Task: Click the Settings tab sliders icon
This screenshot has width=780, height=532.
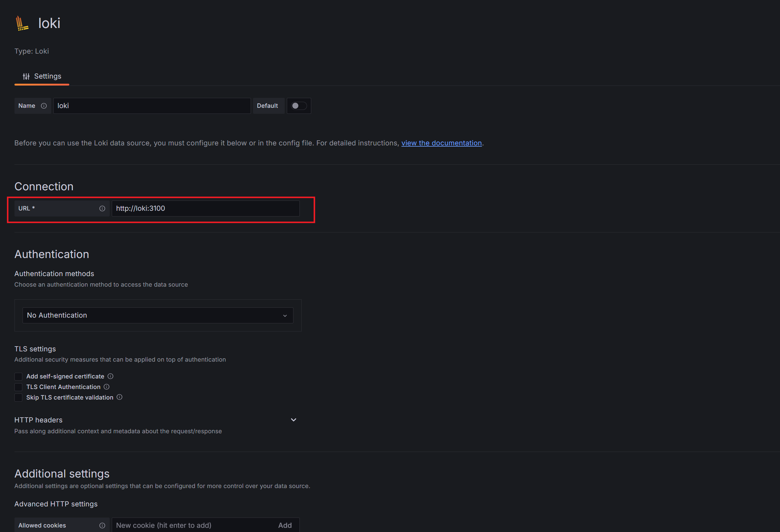Action: [x=26, y=76]
